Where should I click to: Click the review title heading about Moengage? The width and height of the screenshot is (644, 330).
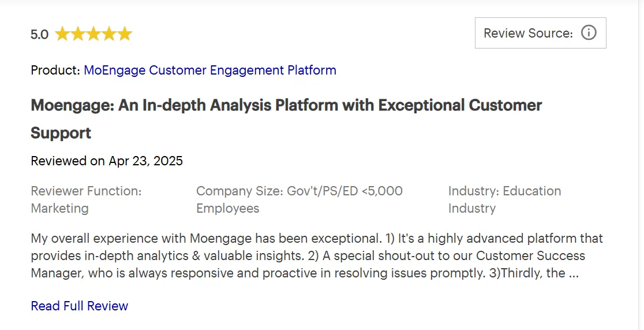pos(286,106)
